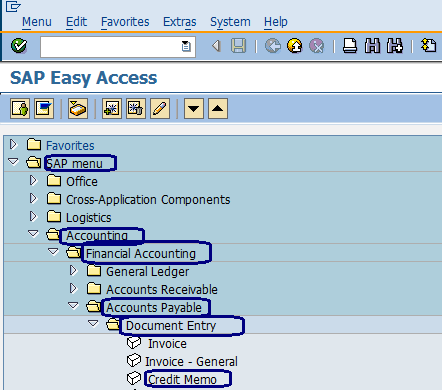
Task: Select the Office tree item
Action: pyautogui.click(x=82, y=182)
